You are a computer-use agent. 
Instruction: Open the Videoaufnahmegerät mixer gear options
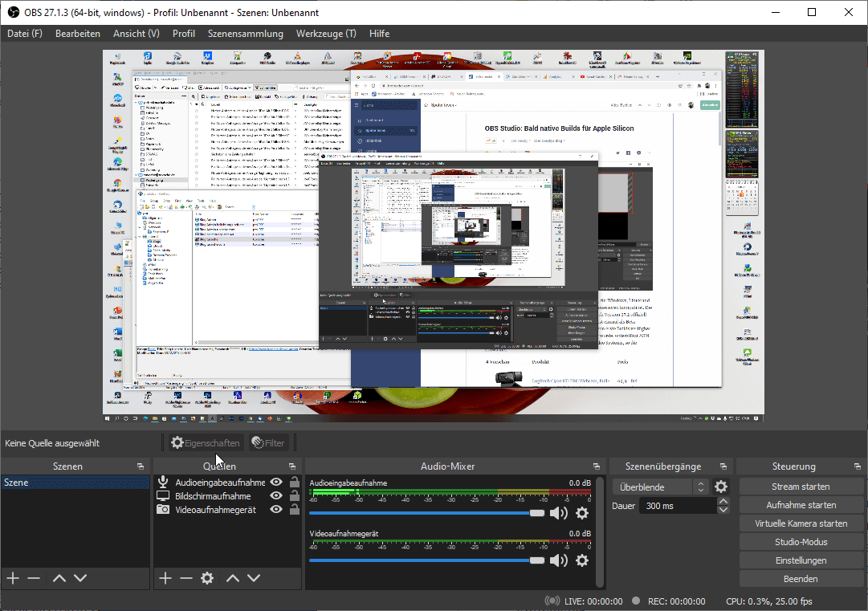tap(582, 560)
